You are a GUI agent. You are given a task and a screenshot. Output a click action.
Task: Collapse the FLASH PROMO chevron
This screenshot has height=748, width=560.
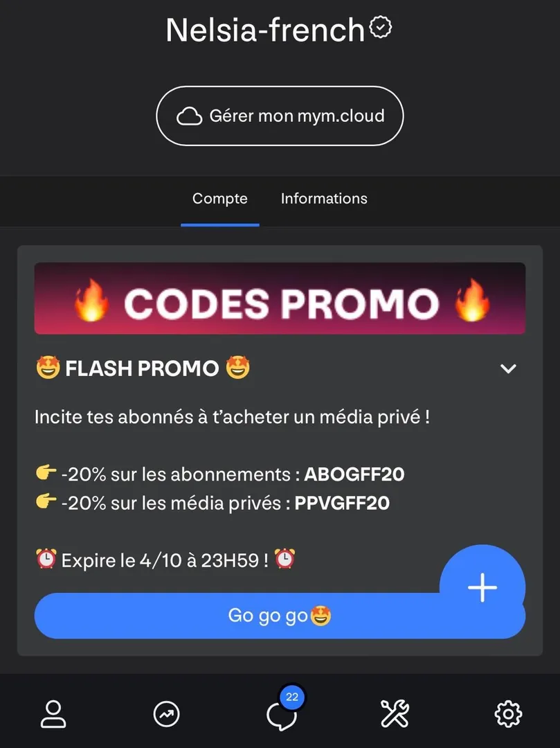(x=508, y=368)
